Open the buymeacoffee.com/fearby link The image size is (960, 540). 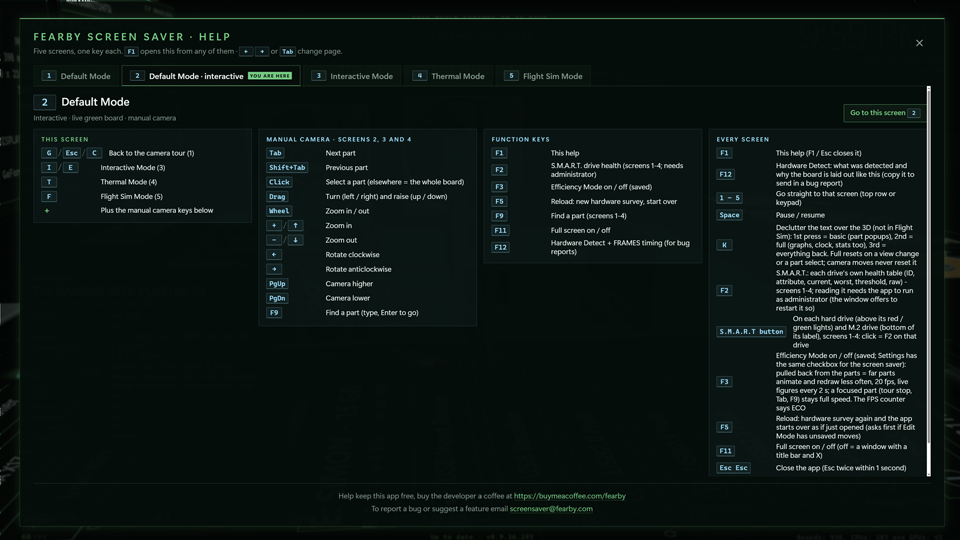click(x=569, y=496)
